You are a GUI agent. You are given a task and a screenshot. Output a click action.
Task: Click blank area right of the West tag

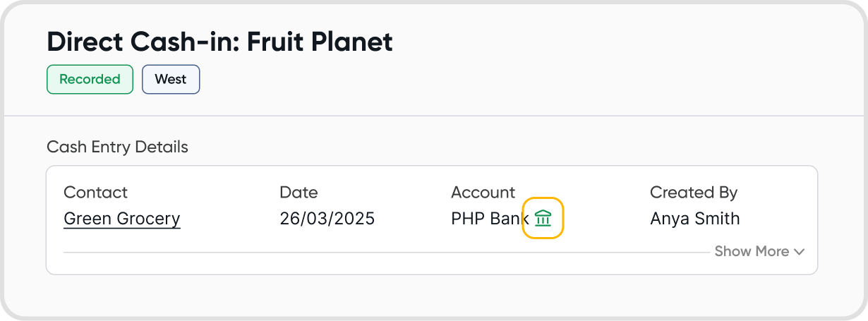(423, 80)
